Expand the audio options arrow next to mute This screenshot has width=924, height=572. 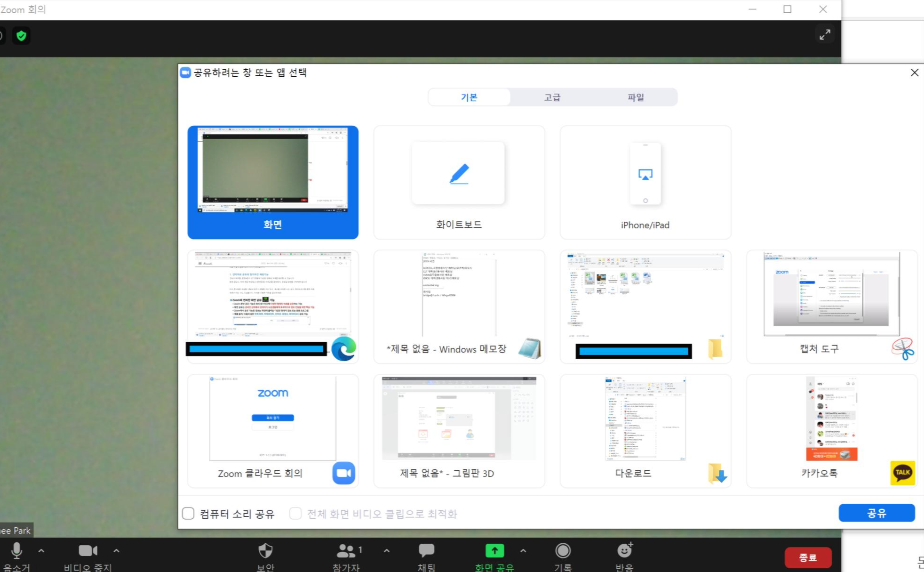click(41, 550)
